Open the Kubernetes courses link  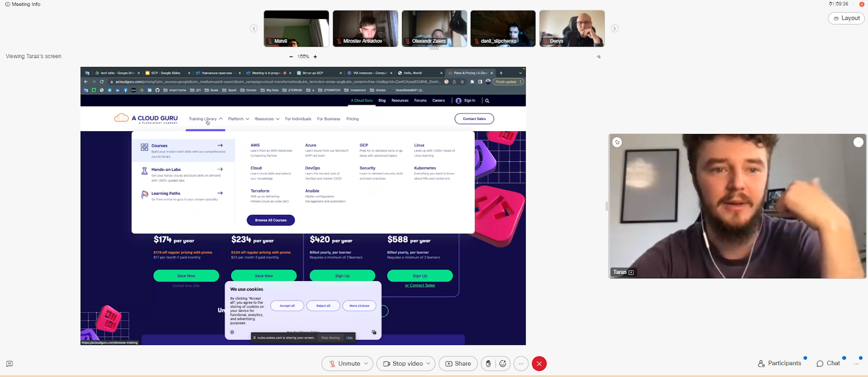(x=425, y=168)
